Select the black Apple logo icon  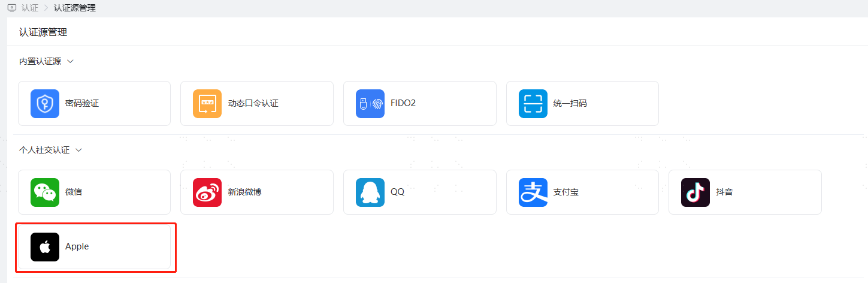45,247
